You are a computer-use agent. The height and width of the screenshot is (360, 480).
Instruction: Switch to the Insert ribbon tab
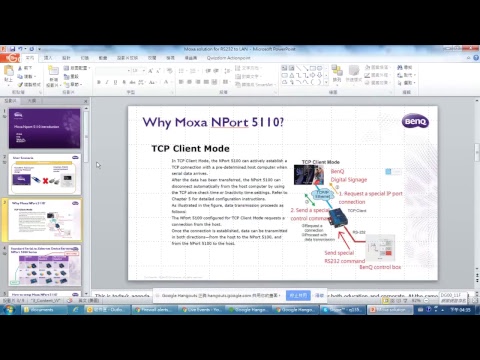coord(48,58)
